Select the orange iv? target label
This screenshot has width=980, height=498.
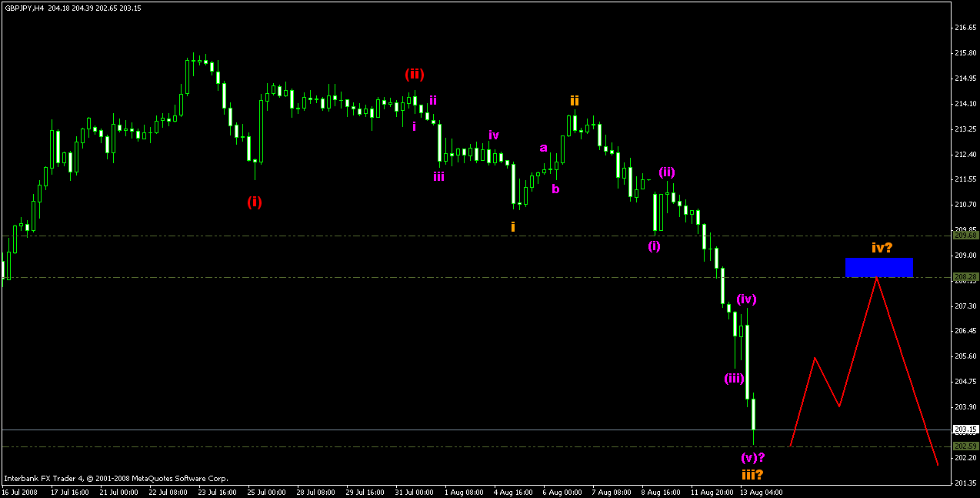[x=882, y=248]
